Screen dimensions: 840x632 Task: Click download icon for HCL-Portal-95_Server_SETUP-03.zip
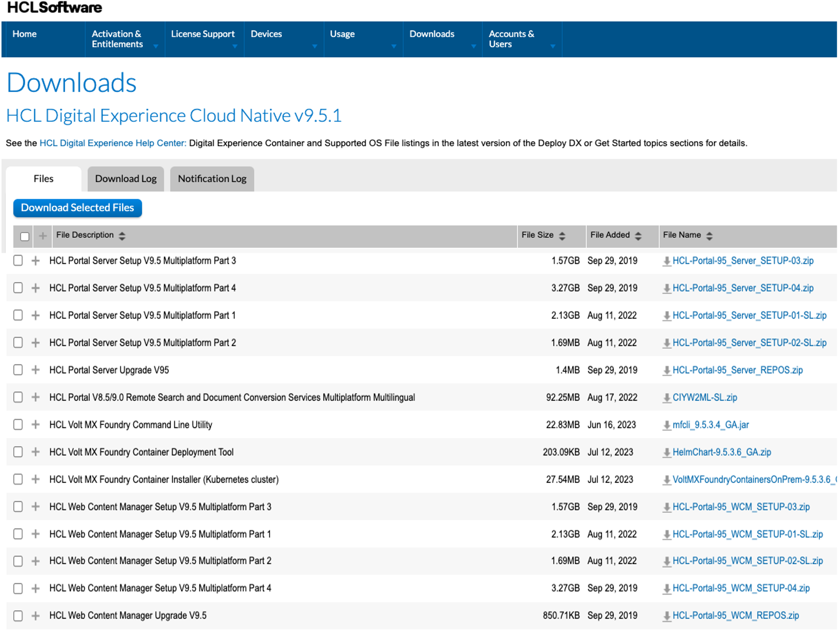[x=667, y=261]
